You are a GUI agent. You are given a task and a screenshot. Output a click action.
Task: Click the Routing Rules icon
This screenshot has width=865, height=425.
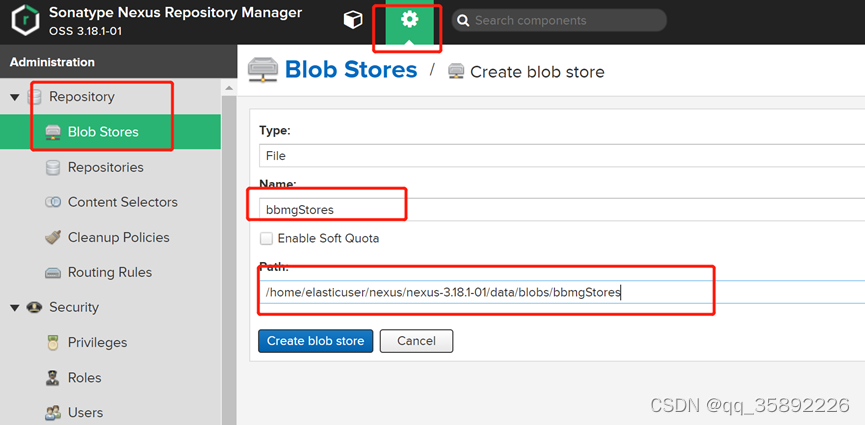(53, 273)
